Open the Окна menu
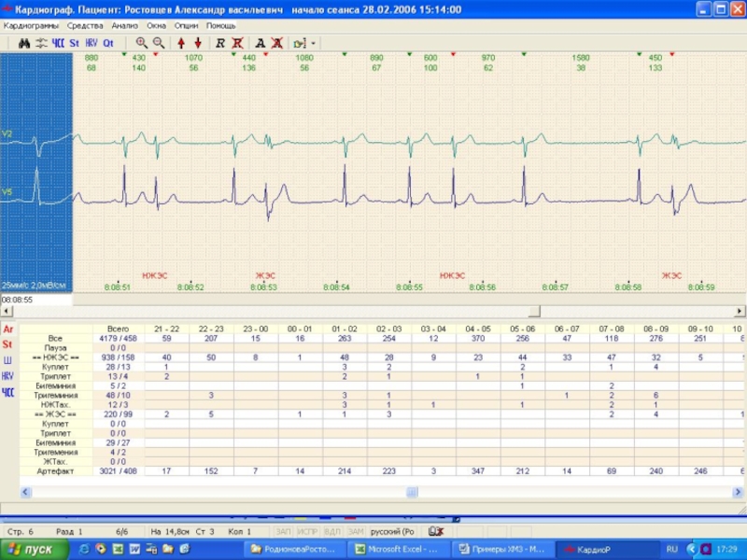This screenshot has width=747, height=560. [x=157, y=26]
